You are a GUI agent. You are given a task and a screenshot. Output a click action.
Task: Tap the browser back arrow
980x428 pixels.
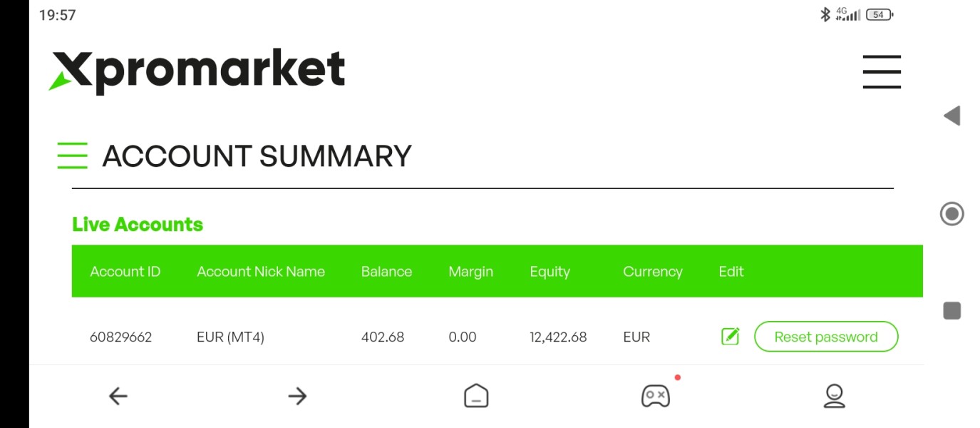point(118,396)
